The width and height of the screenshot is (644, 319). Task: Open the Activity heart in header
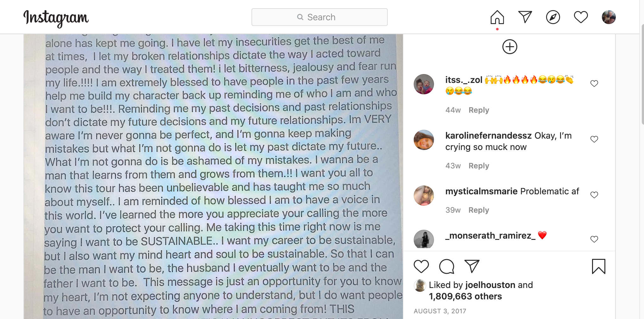(x=581, y=17)
